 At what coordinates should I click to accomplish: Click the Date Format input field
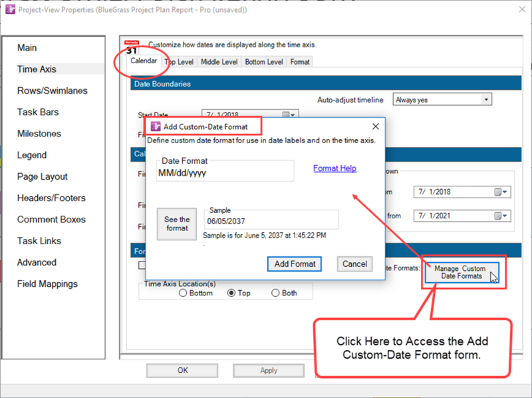coord(225,173)
